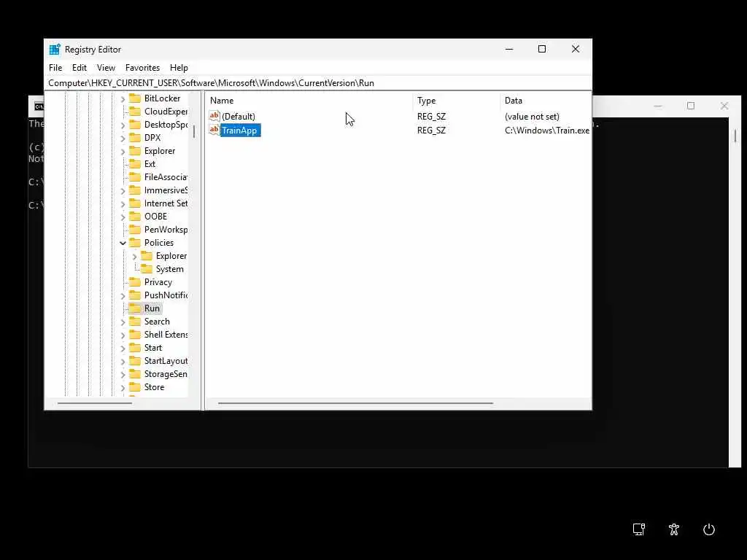Sort values by the Data column header

click(546, 101)
